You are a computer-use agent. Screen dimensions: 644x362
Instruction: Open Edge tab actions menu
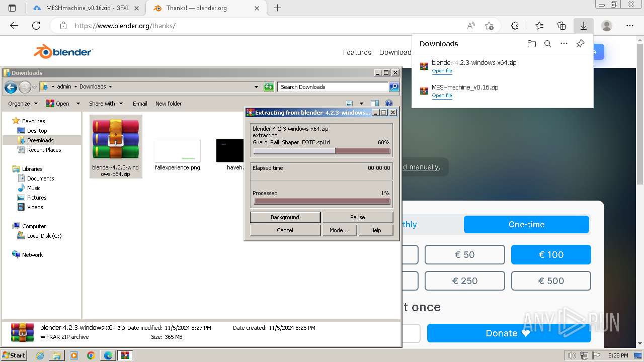pos(12,8)
